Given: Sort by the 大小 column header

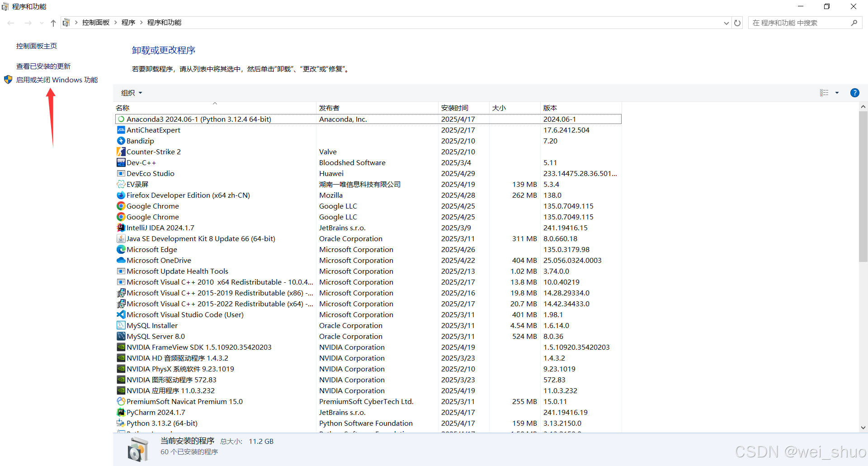Looking at the screenshot, I should [x=515, y=108].
